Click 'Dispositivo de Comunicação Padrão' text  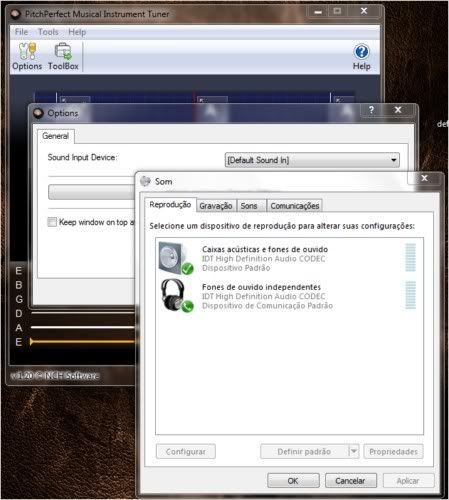click(x=267, y=306)
